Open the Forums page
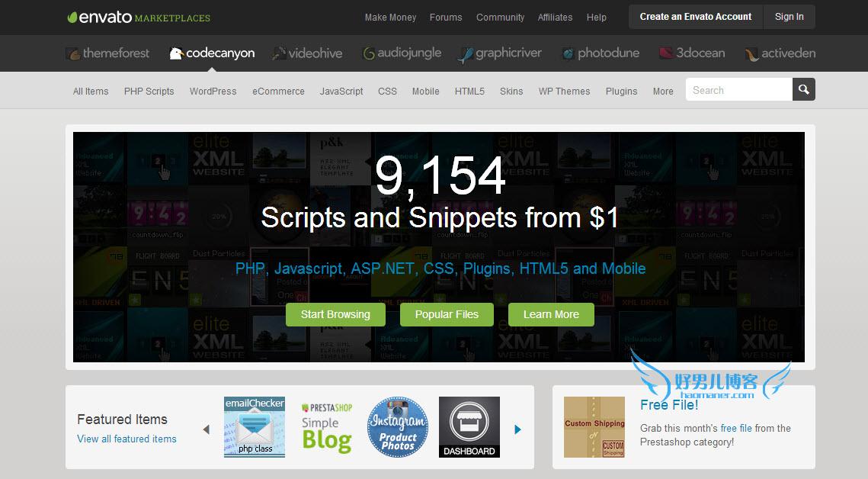The height and width of the screenshot is (479, 868). point(446,18)
